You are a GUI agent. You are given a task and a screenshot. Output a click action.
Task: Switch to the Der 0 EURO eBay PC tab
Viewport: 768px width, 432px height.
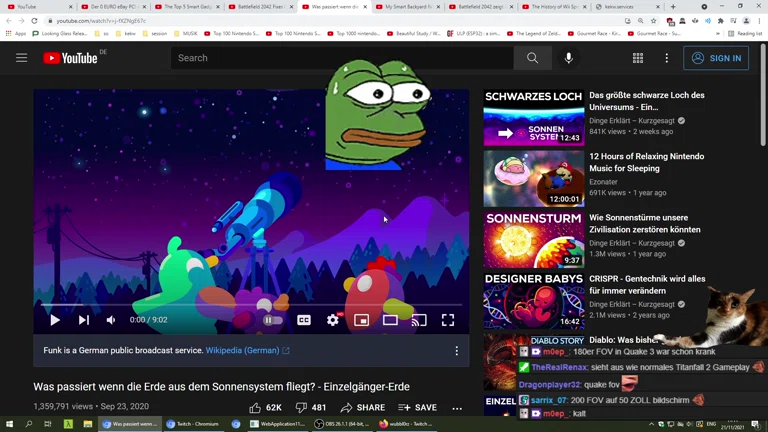(113, 7)
